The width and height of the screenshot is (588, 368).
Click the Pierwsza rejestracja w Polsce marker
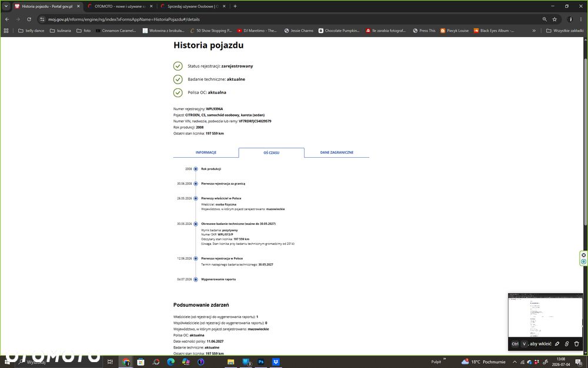pyautogui.click(x=195, y=258)
